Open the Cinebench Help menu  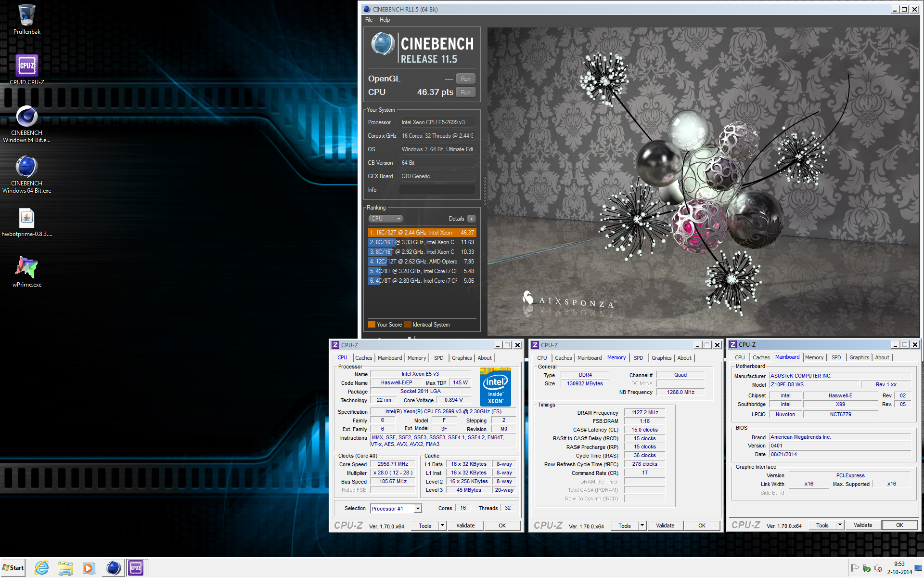pyautogui.click(x=385, y=20)
